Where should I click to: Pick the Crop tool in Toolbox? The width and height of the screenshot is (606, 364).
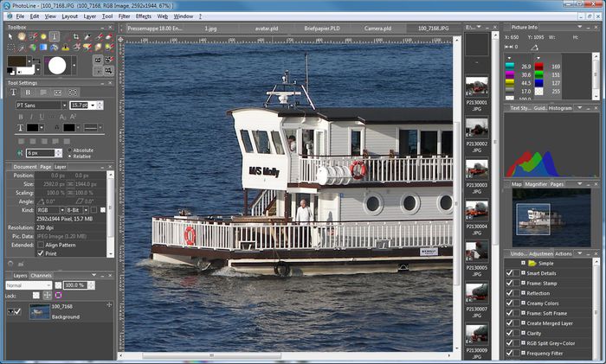tap(77, 37)
